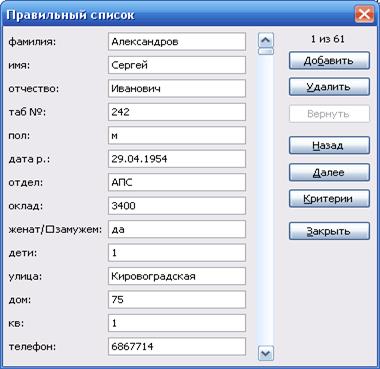Go to previous record with Назад

(329, 145)
